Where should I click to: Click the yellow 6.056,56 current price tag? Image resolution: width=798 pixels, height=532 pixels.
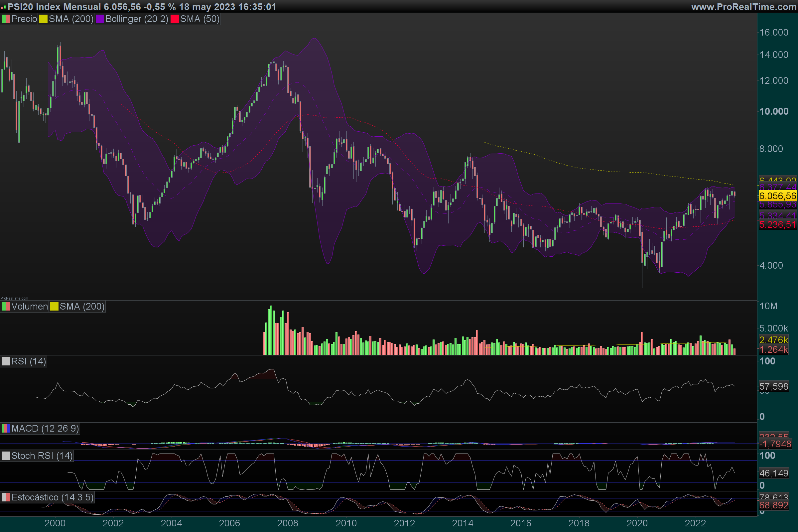pyautogui.click(x=777, y=196)
